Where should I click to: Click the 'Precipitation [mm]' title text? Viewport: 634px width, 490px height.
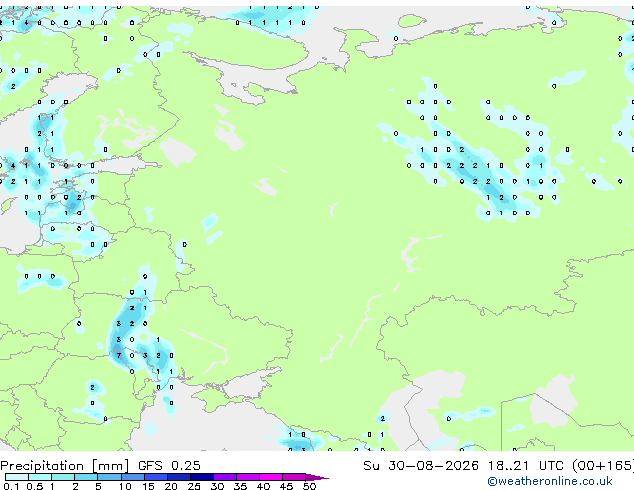[x=64, y=466]
